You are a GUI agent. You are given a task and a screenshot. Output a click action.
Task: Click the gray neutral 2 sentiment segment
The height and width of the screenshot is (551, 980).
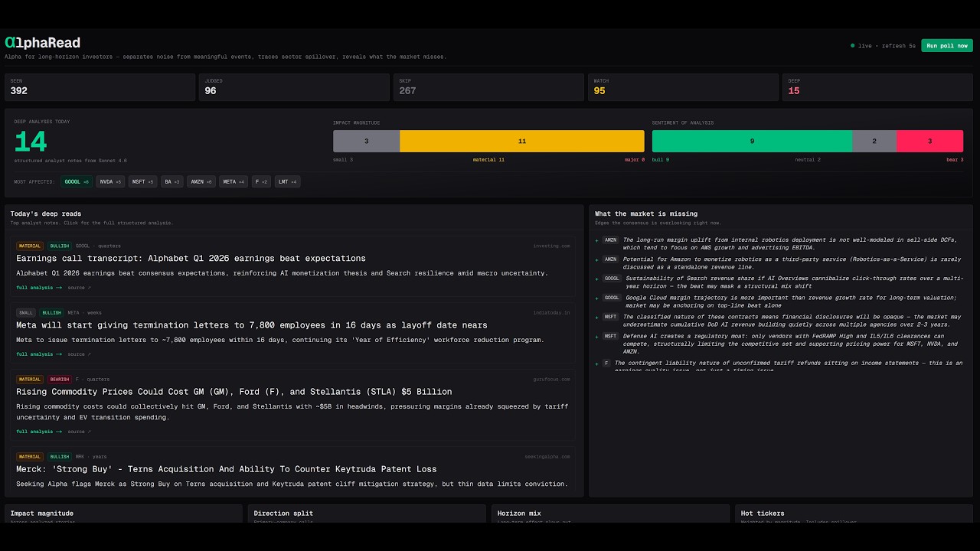point(874,141)
